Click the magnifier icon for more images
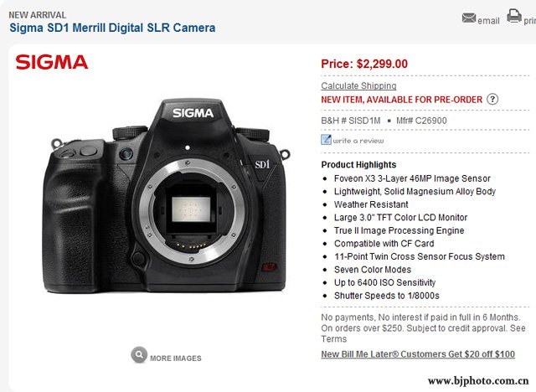The width and height of the screenshot is (536, 392). coord(139,355)
